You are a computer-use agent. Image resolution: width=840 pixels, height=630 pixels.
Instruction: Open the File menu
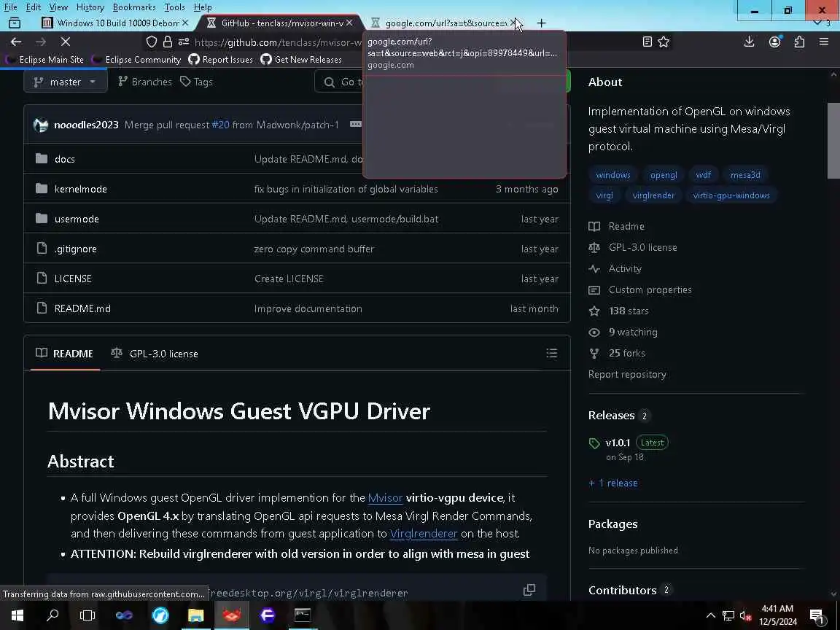10,7
